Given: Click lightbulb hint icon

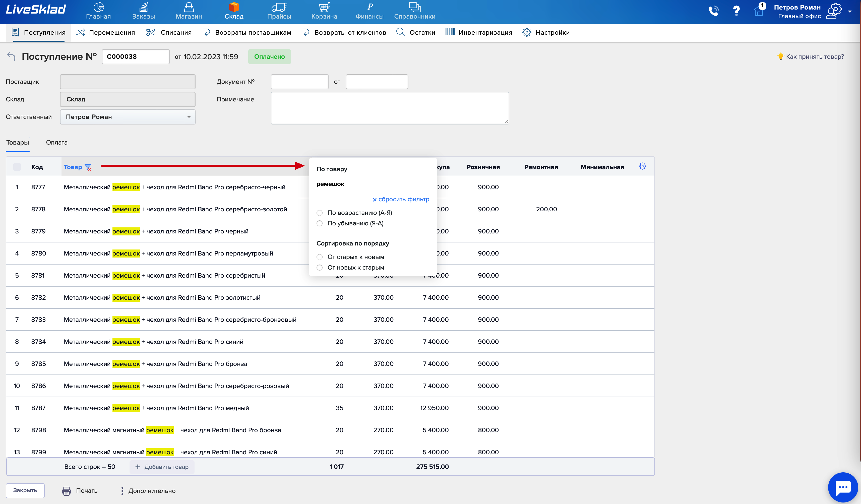Looking at the screenshot, I should [780, 56].
